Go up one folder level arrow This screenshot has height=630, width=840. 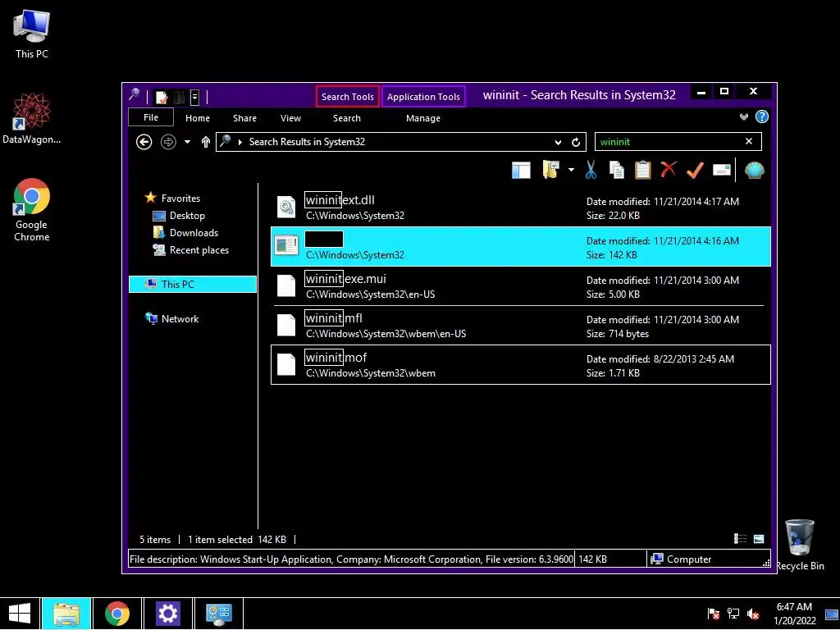(206, 142)
